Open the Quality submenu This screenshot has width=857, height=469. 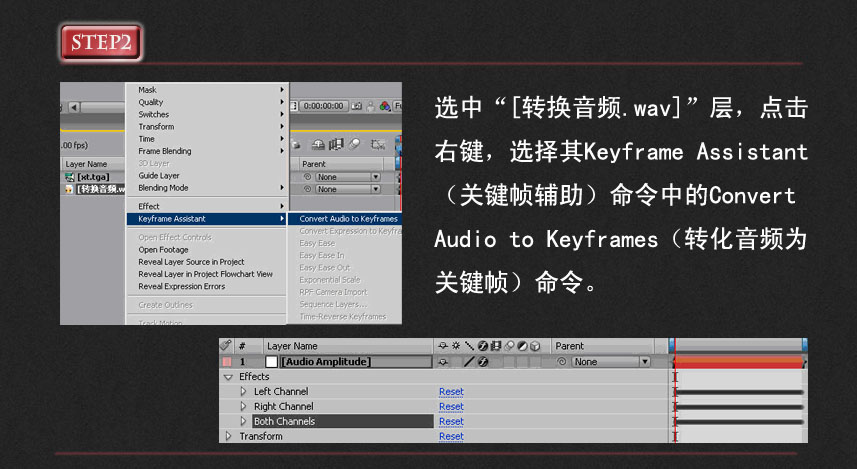(x=207, y=102)
